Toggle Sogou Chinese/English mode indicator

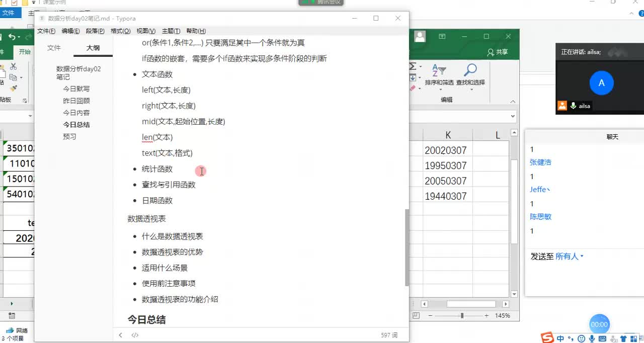(x=560, y=339)
